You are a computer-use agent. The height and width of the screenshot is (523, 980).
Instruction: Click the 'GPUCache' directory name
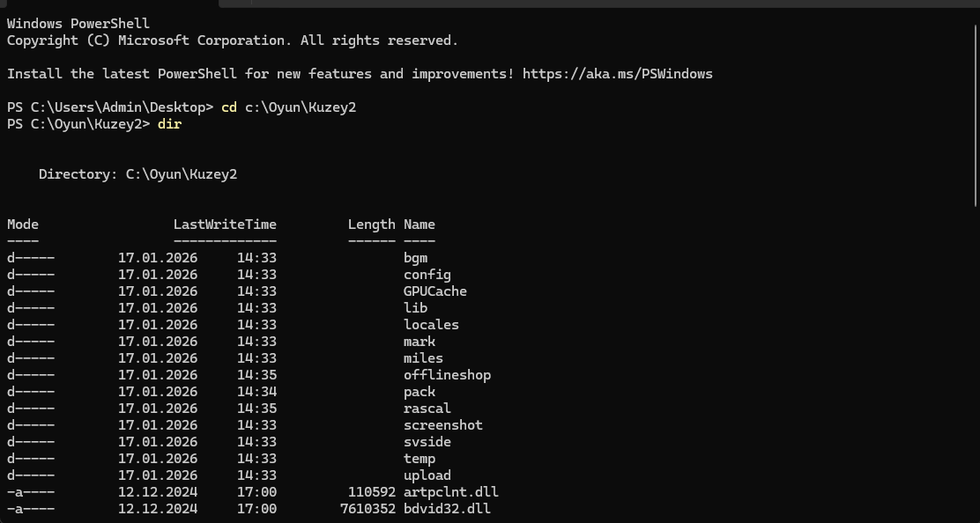click(435, 291)
